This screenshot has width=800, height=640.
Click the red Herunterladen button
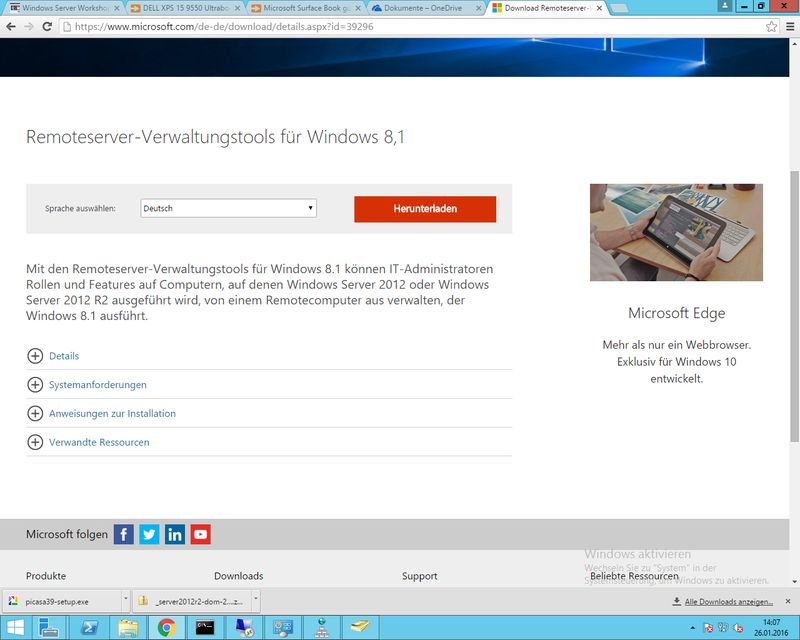pyautogui.click(x=425, y=209)
